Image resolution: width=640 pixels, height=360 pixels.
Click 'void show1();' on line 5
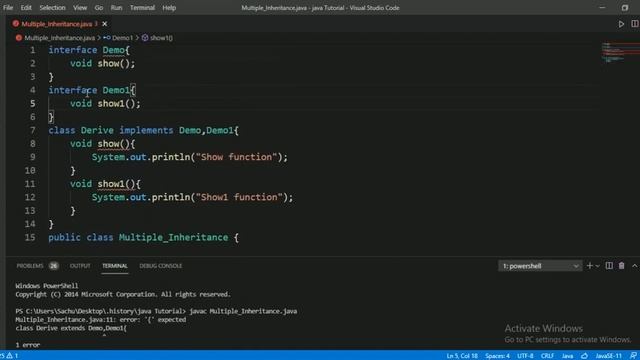point(105,104)
